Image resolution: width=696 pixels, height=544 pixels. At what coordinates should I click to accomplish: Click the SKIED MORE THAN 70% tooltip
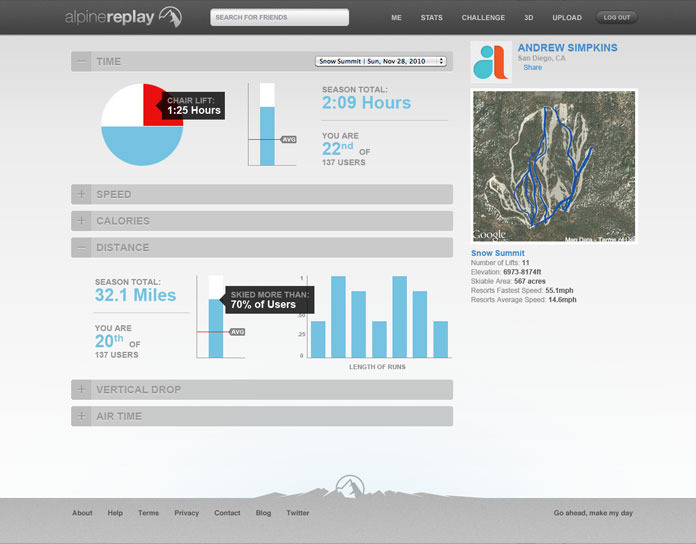click(x=270, y=300)
